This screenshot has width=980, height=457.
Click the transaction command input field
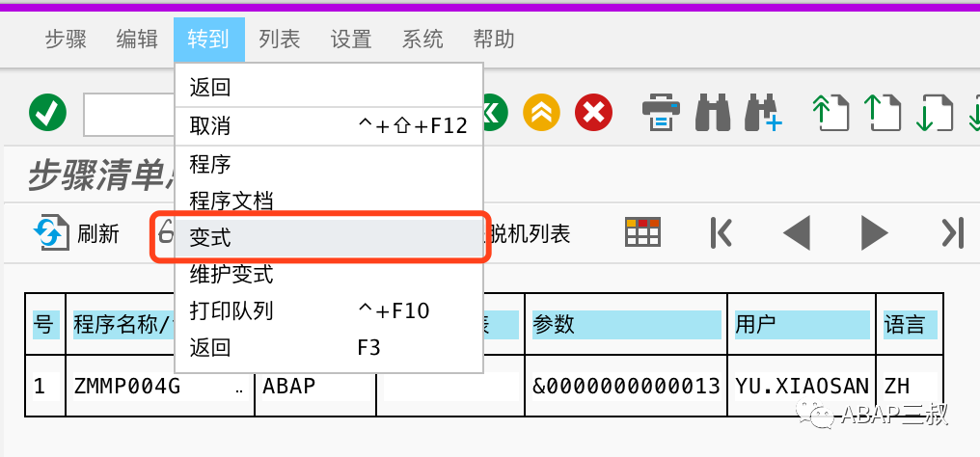129,115
